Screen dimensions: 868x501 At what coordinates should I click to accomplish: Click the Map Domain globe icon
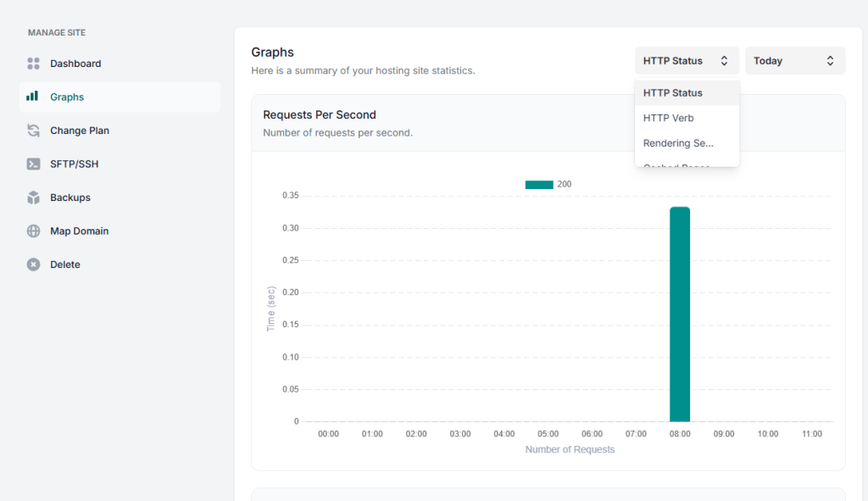click(x=33, y=231)
